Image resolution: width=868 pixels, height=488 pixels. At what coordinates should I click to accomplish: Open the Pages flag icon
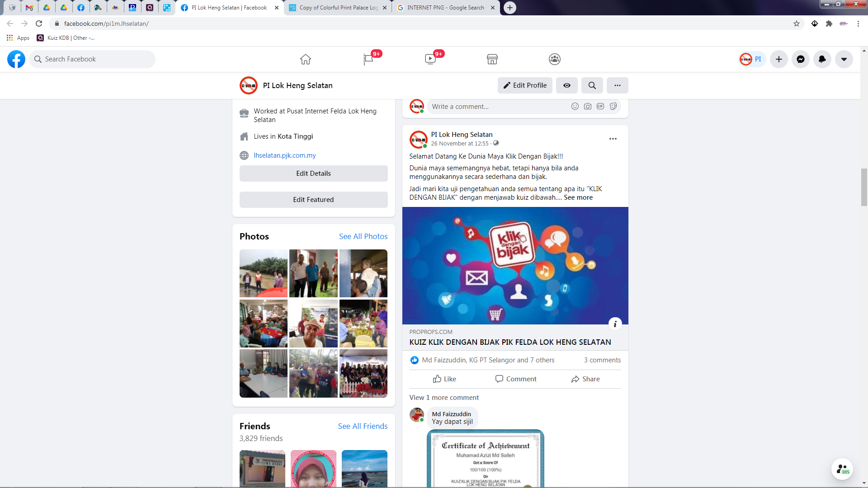(x=368, y=59)
